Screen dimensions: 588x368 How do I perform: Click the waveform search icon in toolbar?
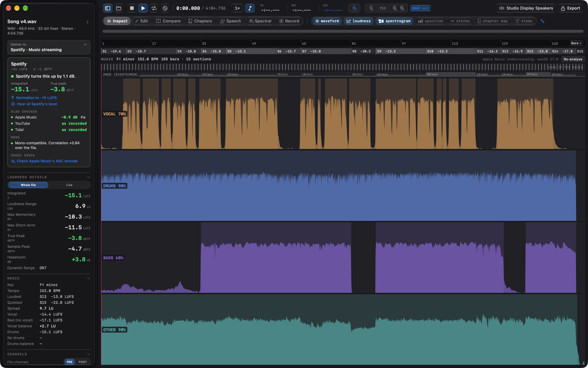click(354, 8)
